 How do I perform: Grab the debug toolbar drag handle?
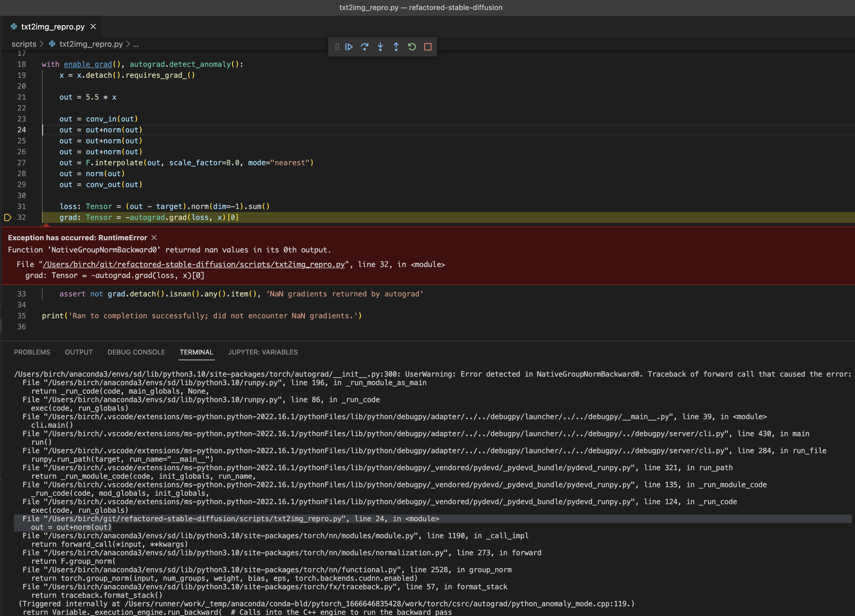click(x=337, y=47)
